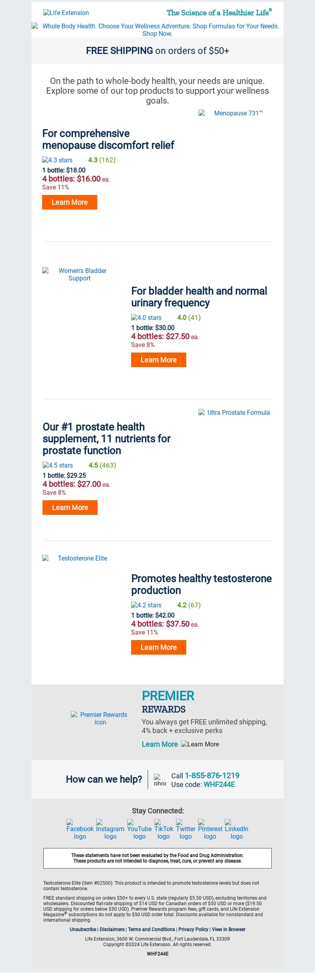Viewport: 315px width, 980px height.
Task: Click the Life Extension logo
Action: point(66,13)
